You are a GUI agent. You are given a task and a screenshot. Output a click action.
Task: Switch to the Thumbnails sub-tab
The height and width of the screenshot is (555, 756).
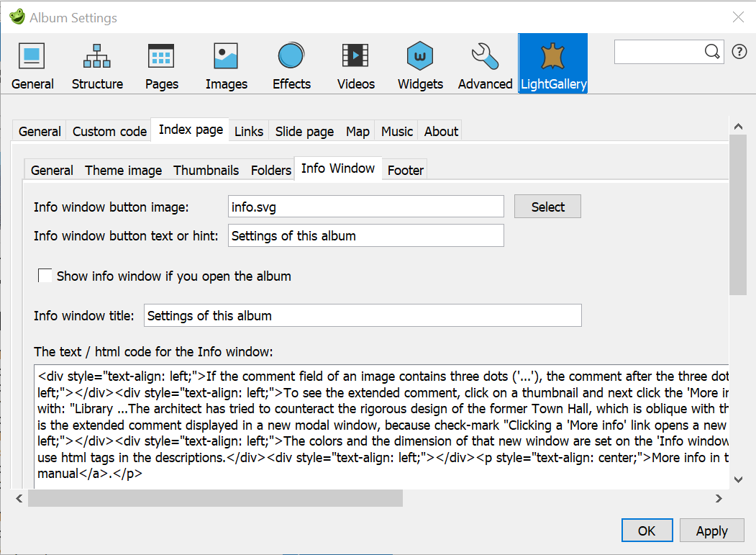pyautogui.click(x=206, y=170)
